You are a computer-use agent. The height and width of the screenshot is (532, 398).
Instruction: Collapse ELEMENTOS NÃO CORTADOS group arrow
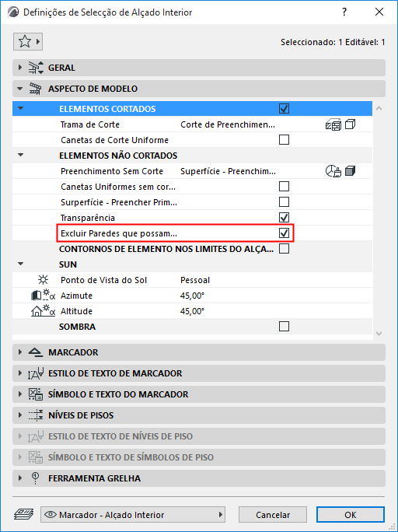(21, 155)
